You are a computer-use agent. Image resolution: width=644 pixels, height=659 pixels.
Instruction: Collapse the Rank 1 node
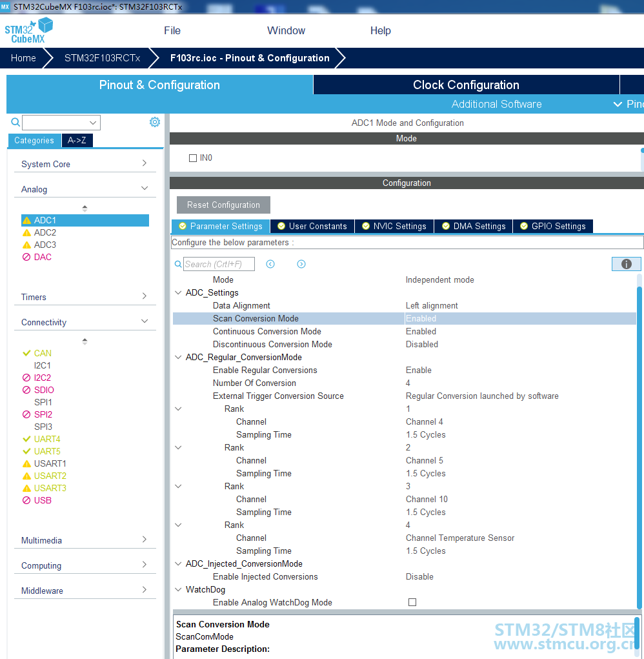[x=178, y=409]
